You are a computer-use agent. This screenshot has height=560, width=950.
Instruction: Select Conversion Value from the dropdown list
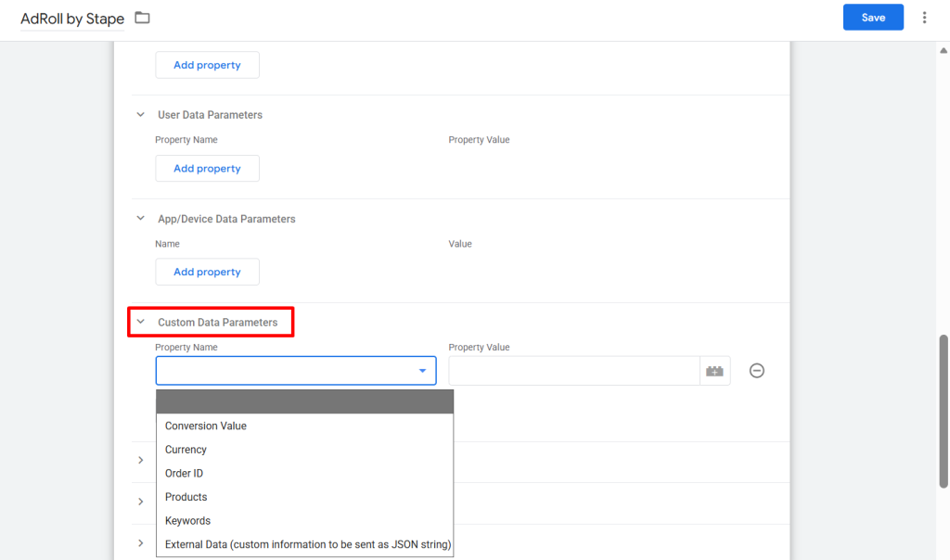(x=206, y=426)
